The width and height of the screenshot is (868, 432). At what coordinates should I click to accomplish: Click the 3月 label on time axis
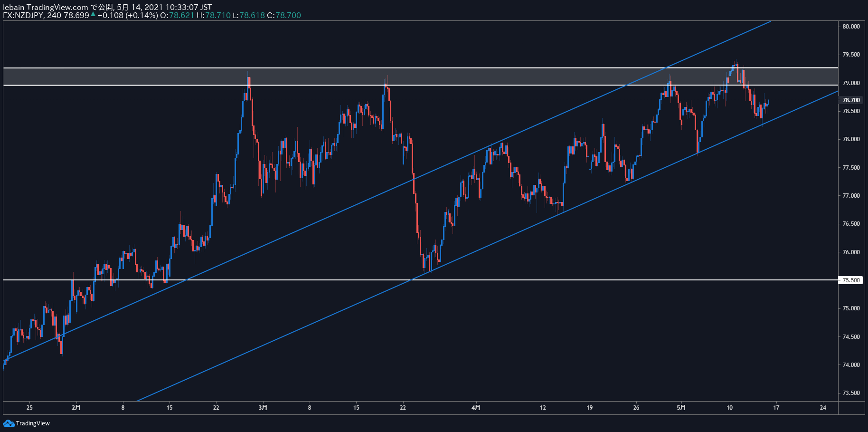click(263, 407)
